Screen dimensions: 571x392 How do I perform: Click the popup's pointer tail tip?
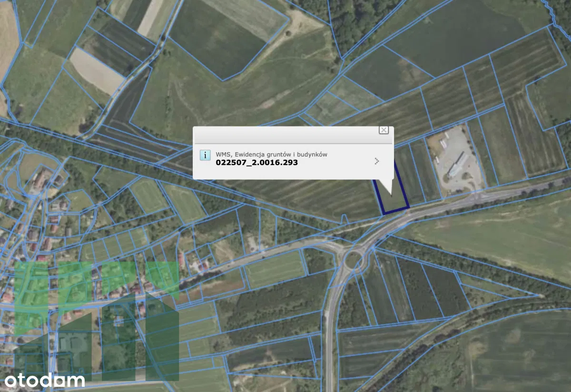pos(391,195)
